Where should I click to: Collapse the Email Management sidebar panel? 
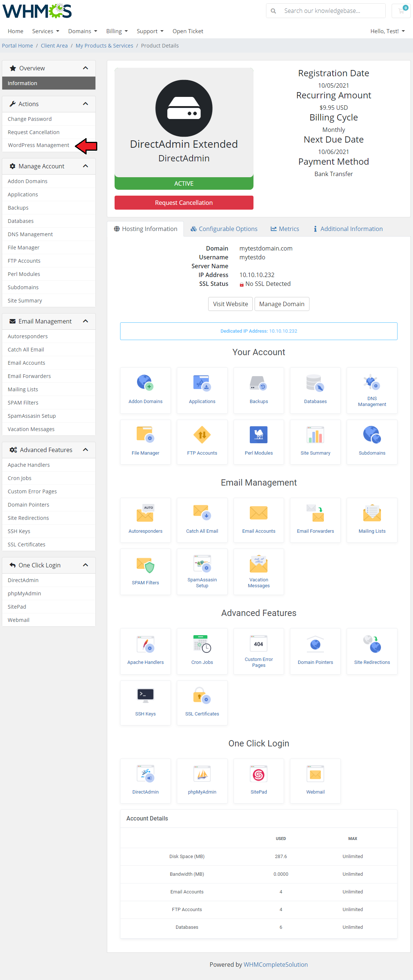point(85,322)
